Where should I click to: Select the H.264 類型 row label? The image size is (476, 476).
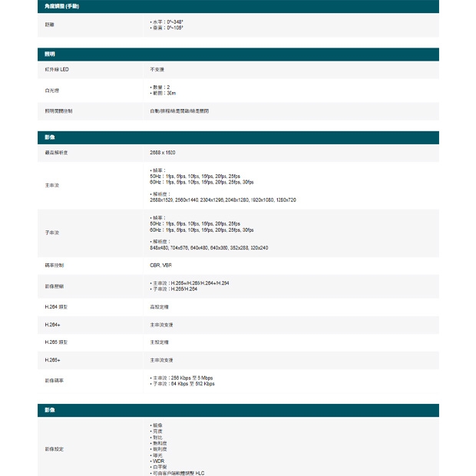coord(56,306)
